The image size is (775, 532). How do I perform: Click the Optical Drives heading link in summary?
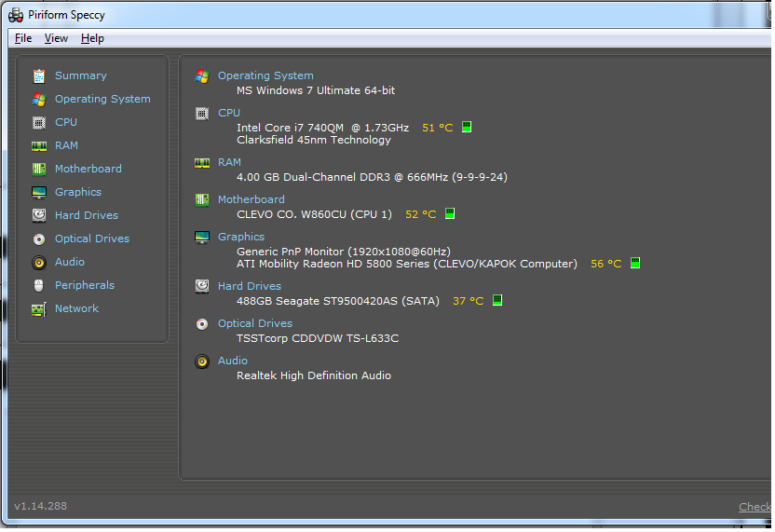[255, 323]
